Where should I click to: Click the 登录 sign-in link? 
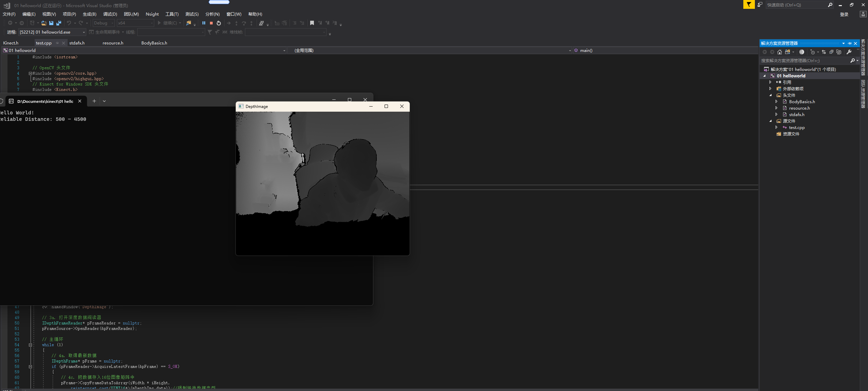click(844, 15)
